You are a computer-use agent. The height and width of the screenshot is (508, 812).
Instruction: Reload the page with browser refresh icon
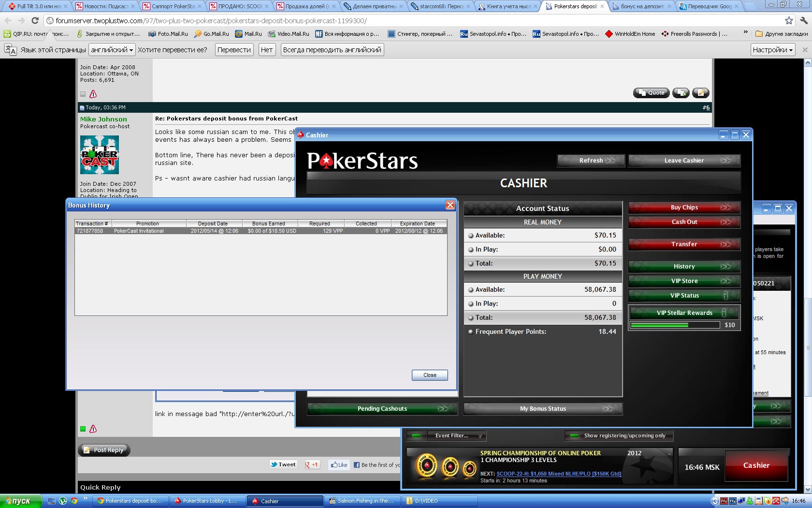(x=35, y=20)
